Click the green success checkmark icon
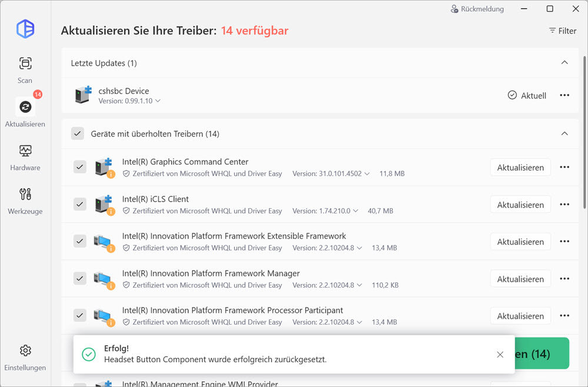This screenshot has width=588, height=387. tap(89, 355)
